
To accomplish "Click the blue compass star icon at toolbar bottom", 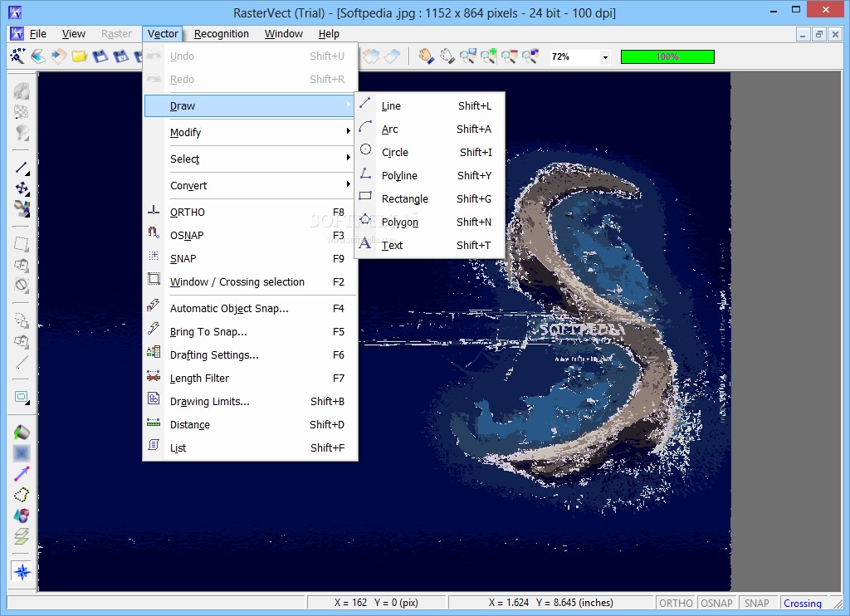I will [x=22, y=571].
